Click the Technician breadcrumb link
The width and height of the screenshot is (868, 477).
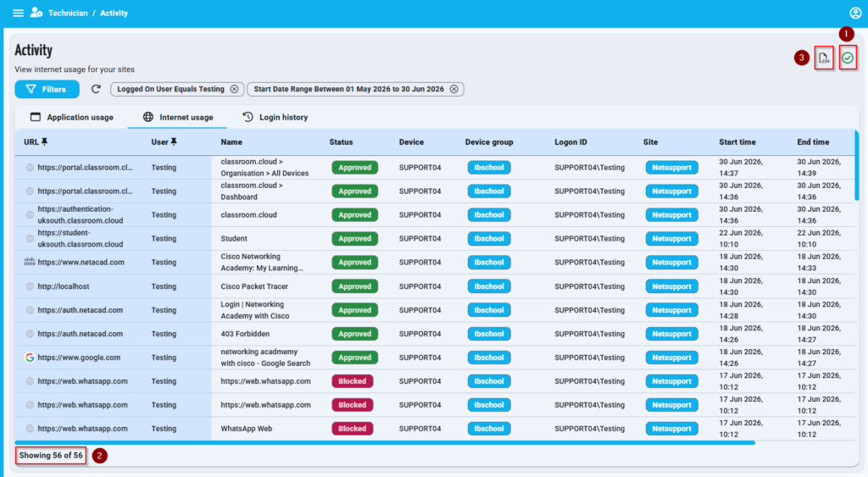[68, 13]
